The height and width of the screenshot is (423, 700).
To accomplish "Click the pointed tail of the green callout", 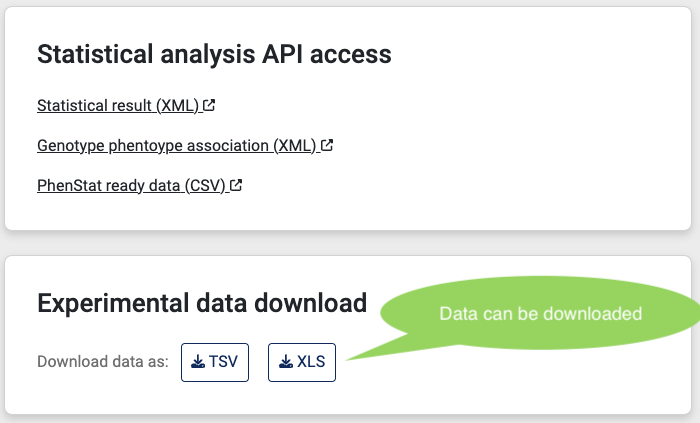I will point(373,352).
